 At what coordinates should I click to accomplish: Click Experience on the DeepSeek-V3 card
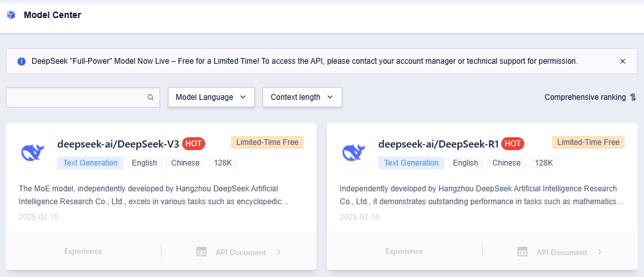[x=83, y=251]
